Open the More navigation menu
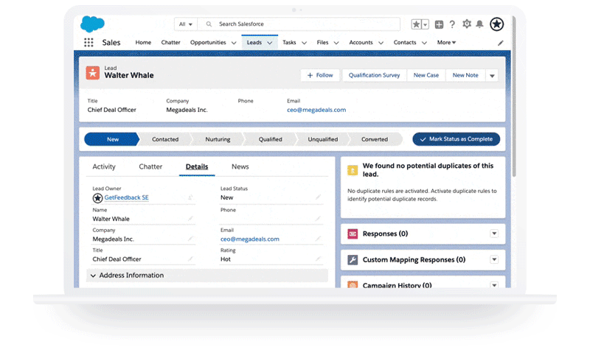590x364 pixels. [446, 43]
